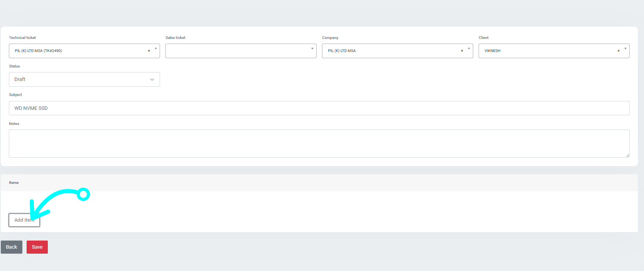
Task: Click the Items section header
Action: coord(14,183)
